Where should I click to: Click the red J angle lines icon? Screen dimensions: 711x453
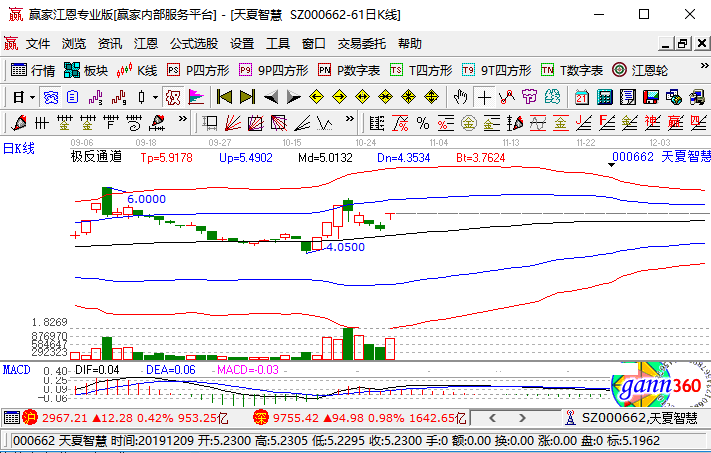pos(584,123)
